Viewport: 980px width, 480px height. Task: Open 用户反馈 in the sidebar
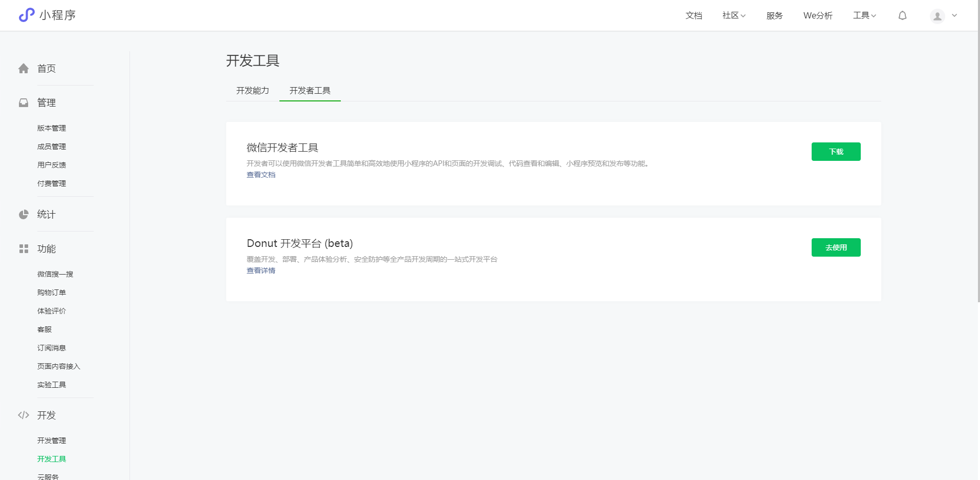[52, 165]
